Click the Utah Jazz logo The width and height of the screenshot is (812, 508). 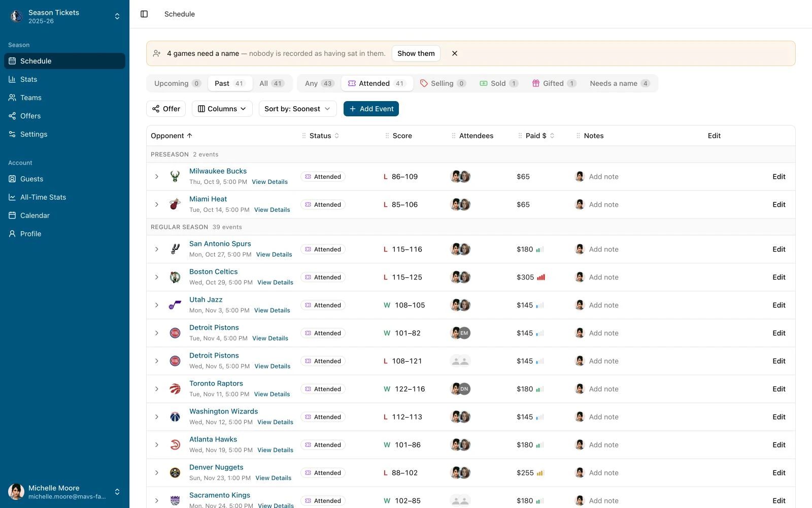pyautogui.click(x=175, y=305)
